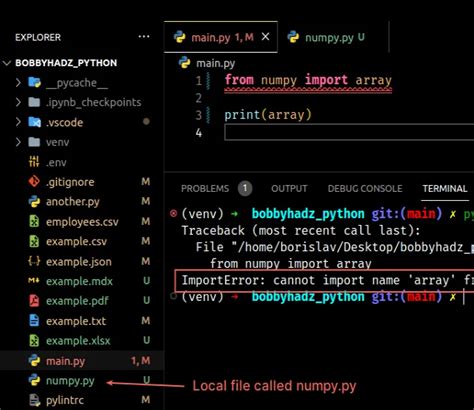Select main.py in explorer tree
Viewport: 474px width, 410px height.
(x=82, y=361)
